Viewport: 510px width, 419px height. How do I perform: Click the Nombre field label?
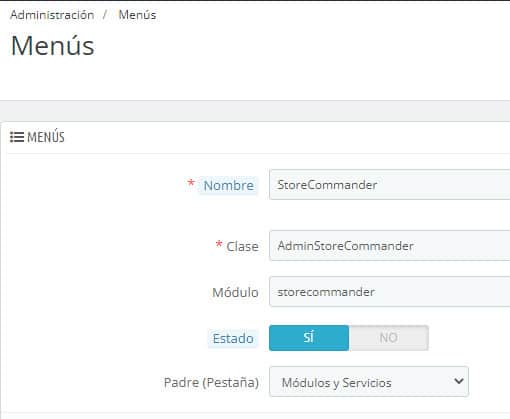[x=229, y=185]
